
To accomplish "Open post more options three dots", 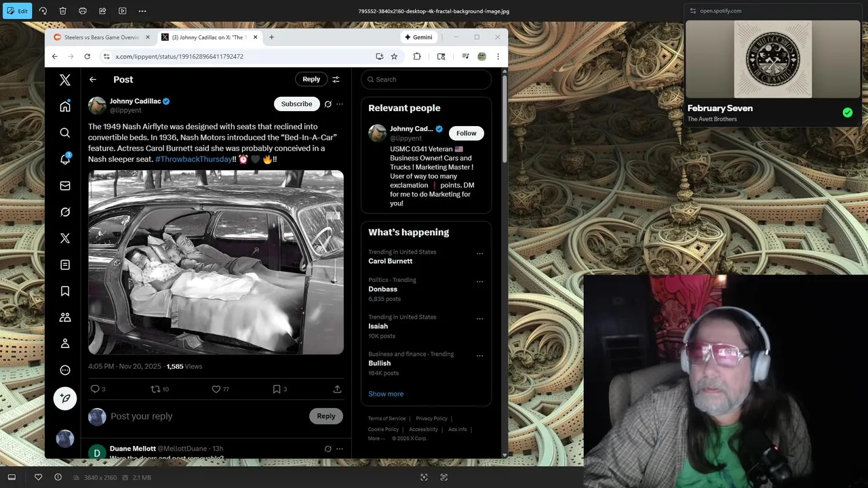I will (x=340, y=104).
